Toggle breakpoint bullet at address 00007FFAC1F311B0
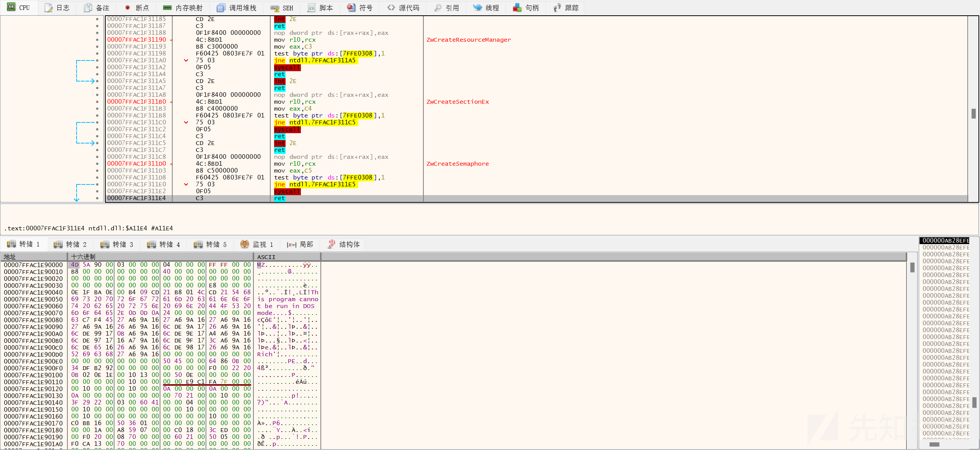The image size is (980, 450). pos(97,102)
